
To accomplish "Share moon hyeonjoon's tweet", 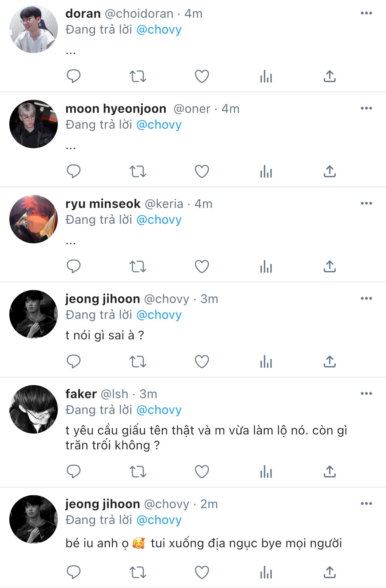I will click(x=329, y=171).
